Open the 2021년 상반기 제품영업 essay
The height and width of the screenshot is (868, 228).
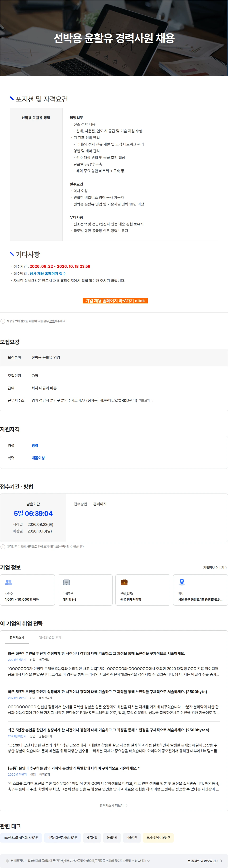click(96, 653)
